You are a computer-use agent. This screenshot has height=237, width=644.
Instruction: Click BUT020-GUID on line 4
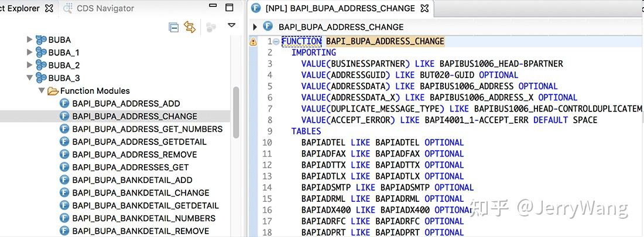(447, 75)
